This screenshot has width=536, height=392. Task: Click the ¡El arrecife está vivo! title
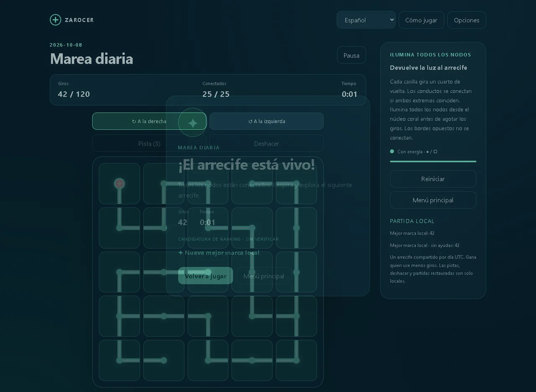click(246, 165)
